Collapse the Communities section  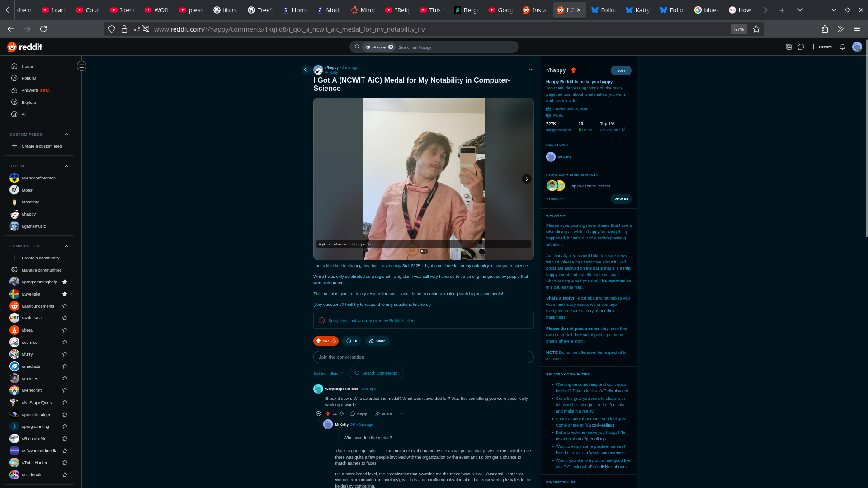pyautogui.click(x=66, y=246)
